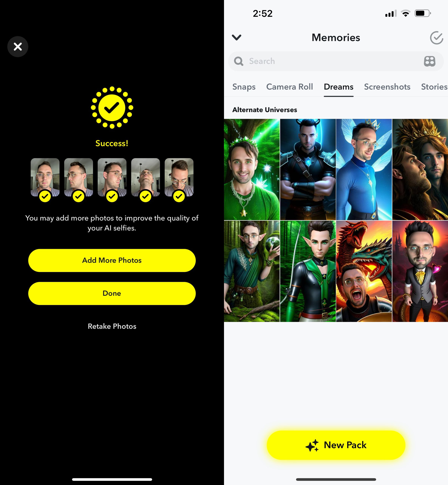Tap the close X button on success screen
This screenshot has width=448, height=485.
click(x=18, y=47)
